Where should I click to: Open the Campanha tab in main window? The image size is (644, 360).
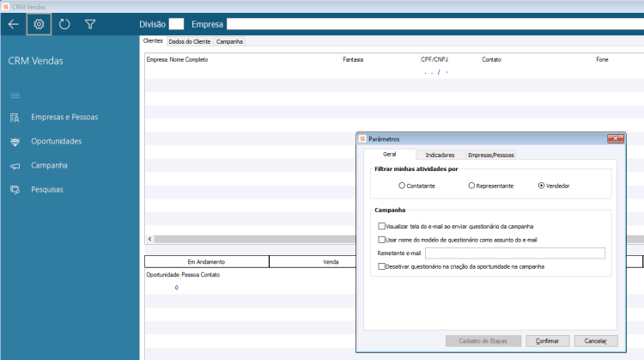pos(229,41)
